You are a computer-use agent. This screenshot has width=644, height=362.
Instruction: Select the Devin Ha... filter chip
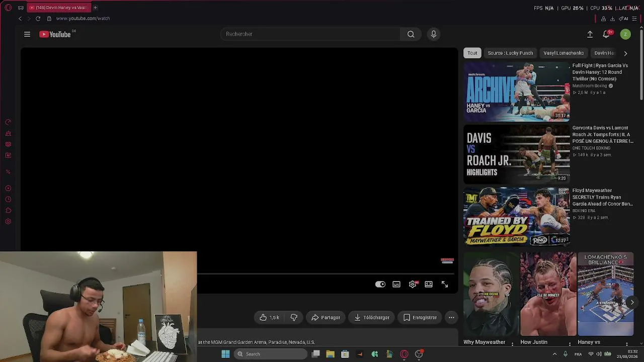coord(604,53)
